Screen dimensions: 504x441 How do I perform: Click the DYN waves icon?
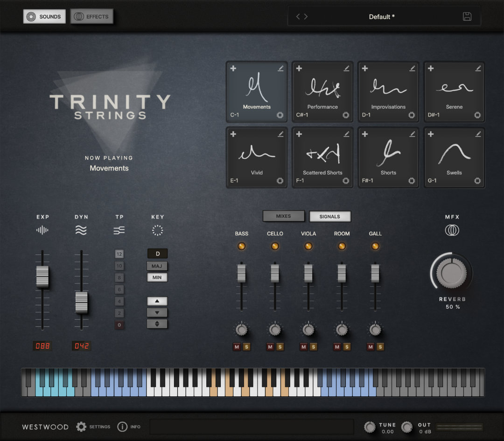tap(81, 230)
